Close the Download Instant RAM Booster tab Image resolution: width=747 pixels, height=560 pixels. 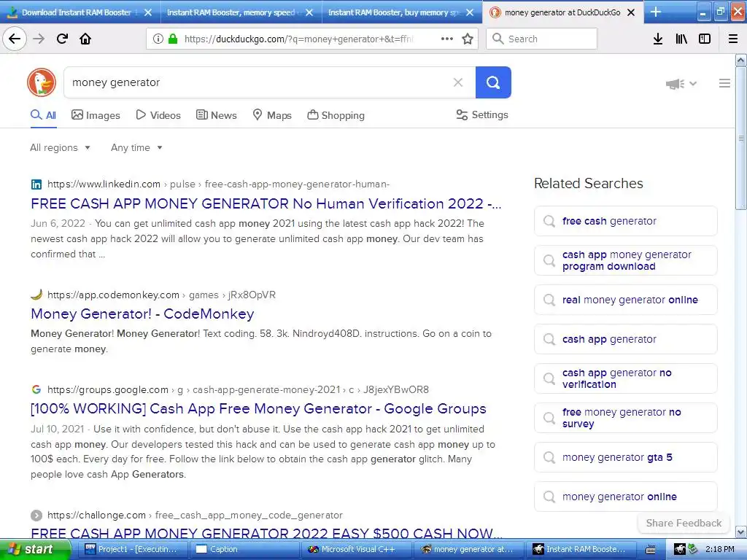coord(148,12)
